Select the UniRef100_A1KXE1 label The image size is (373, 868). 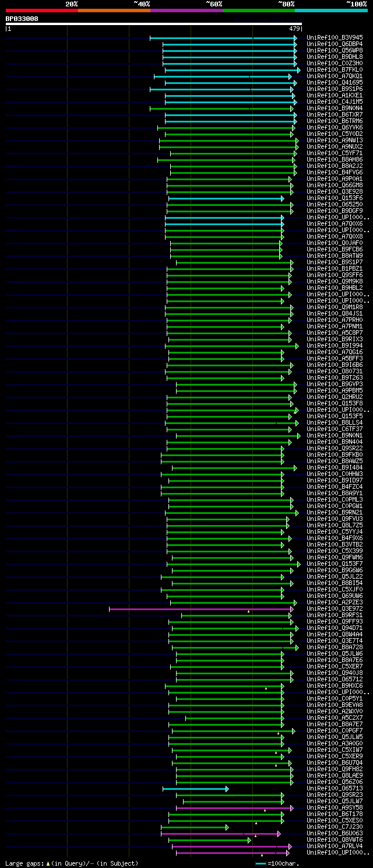point(335,96)
